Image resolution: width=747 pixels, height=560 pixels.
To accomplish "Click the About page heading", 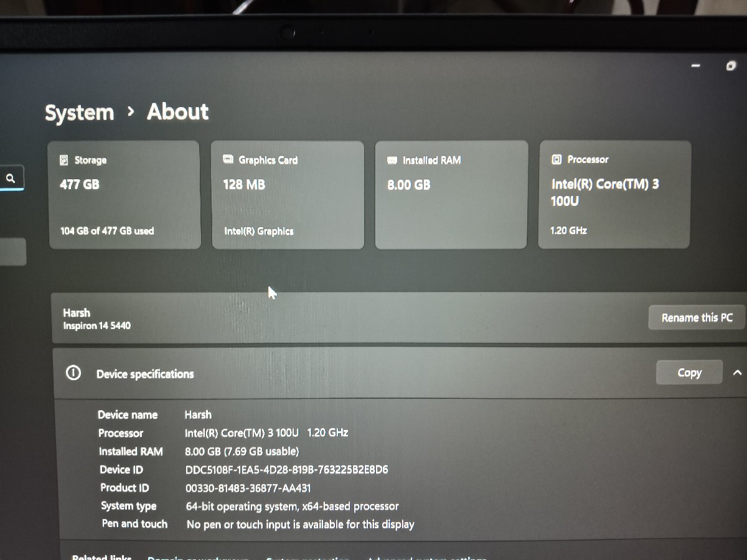I will (177, 112).
